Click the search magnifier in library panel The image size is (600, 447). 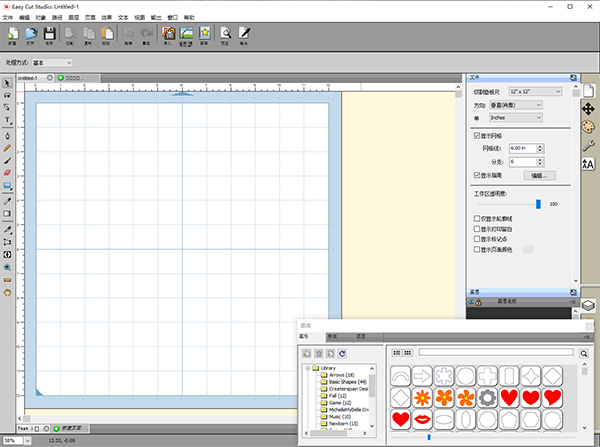584,353
